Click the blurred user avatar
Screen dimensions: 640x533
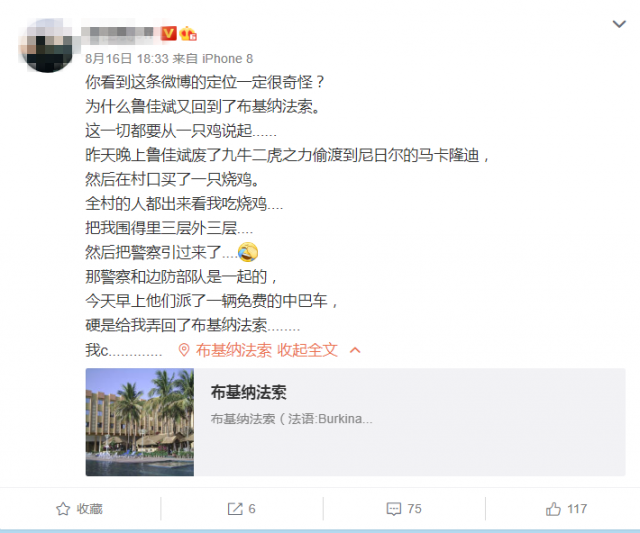pos(48,46)
